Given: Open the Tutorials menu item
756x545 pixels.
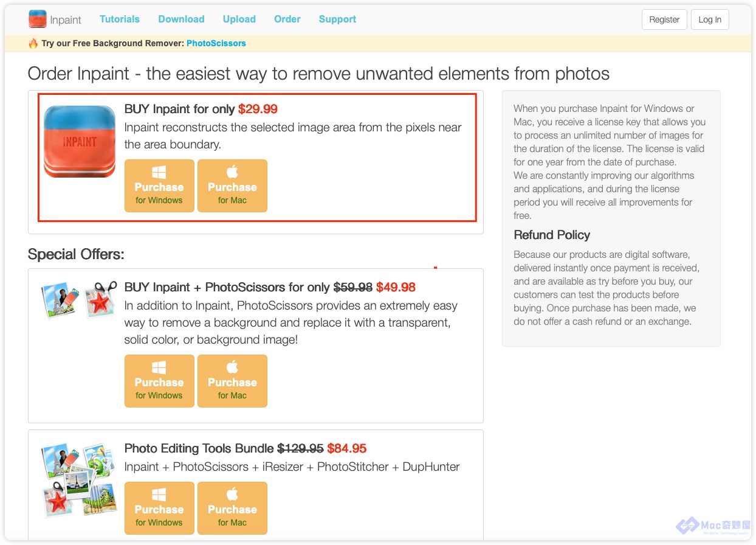Looking at the screenshot, I should click(x=120, y=19).
